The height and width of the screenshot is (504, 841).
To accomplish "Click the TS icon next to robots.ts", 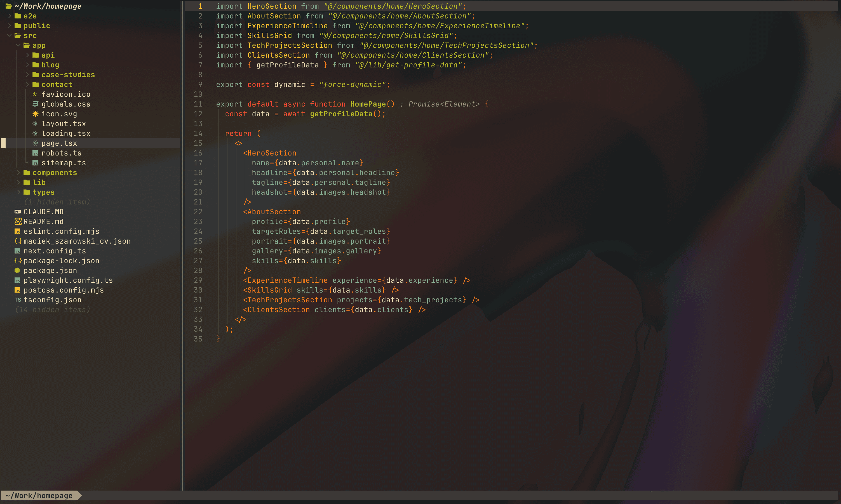I will 35,153.
